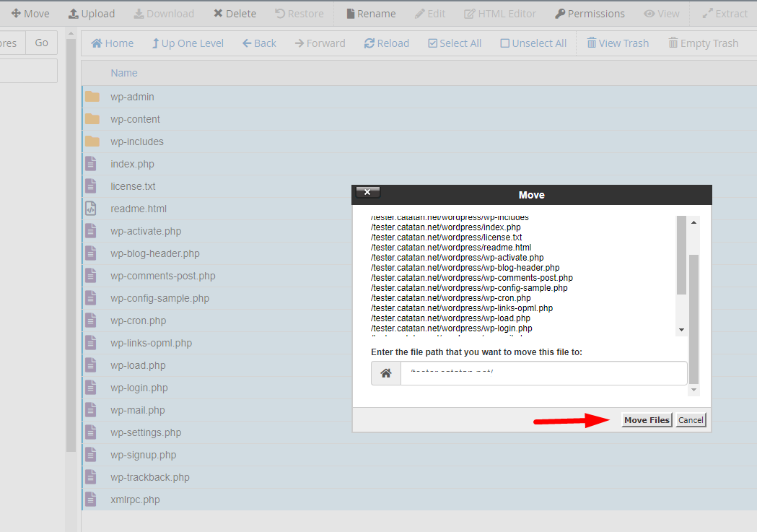Image resolution: width=757 pixels, height=532 pixels.
Task: Sort by the Name column header
Action: point(124,73)
